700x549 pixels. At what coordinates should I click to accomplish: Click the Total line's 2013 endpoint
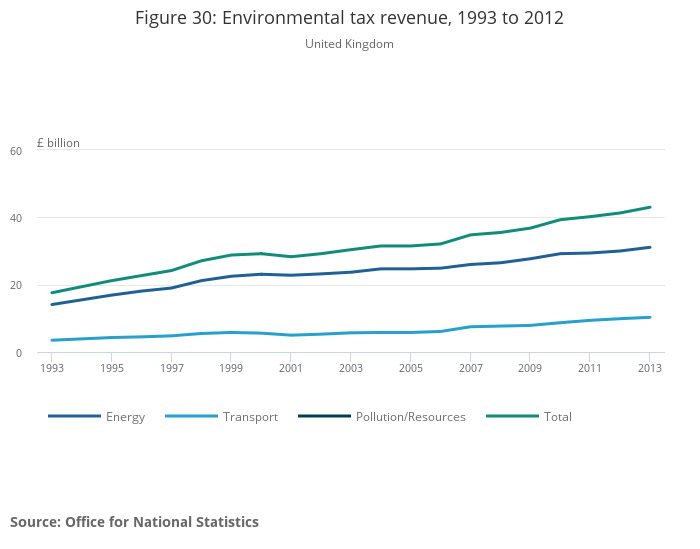click(650, 207)
